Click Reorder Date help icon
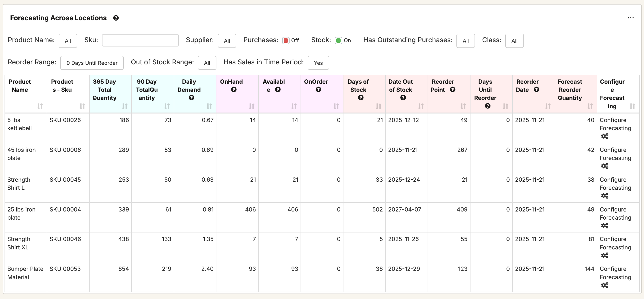The width and height of the screenshot is (644, 299). 536,90
